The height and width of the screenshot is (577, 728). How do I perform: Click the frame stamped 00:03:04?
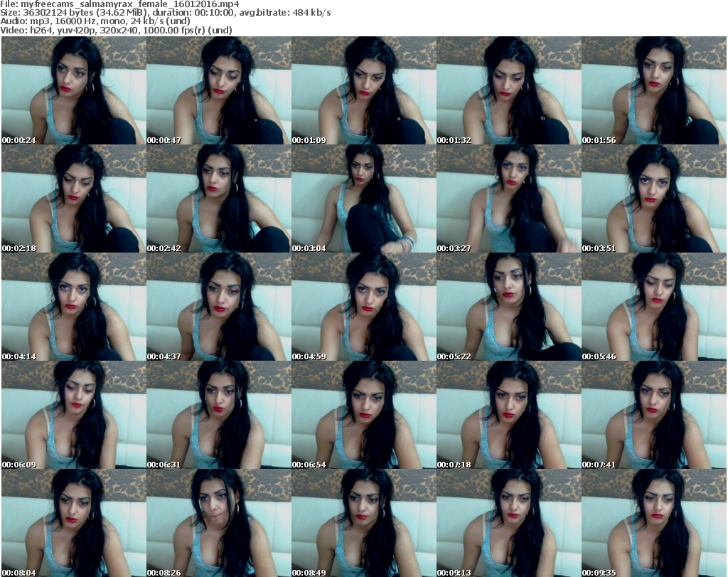click(x=363, y=198)
